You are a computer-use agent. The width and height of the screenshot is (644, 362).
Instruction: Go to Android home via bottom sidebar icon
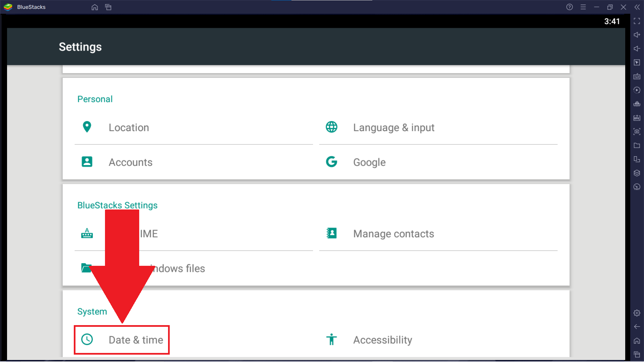coord(637,341)
